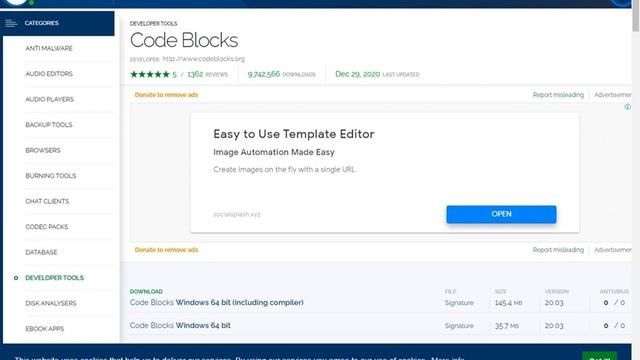Download the plain Code Blocks Windows 64 bit
This screenshot has width=640, height=360.
click(x=180, y=325)
